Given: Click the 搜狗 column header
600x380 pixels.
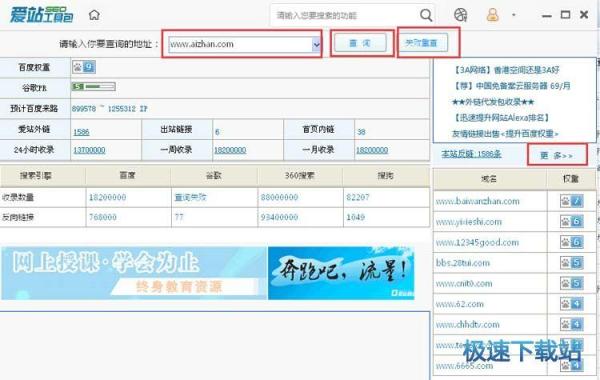Looking at the screenshot, I should (386, 175).
